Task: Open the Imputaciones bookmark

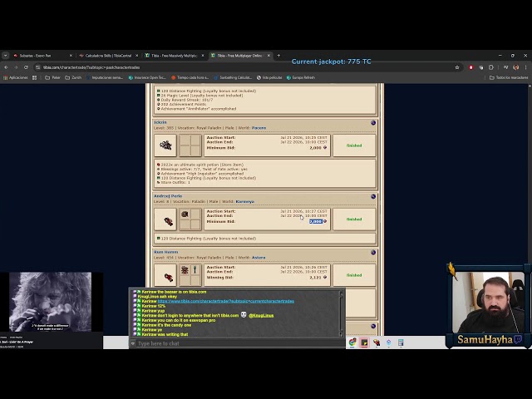Action: tap(105, 77)
